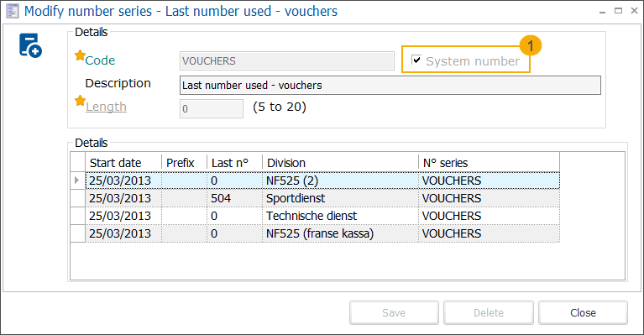Image resolution: width=644 pixels, height=335 pixels.
Task: Click row header of Sportdienst row
Action: coord(77,198)
